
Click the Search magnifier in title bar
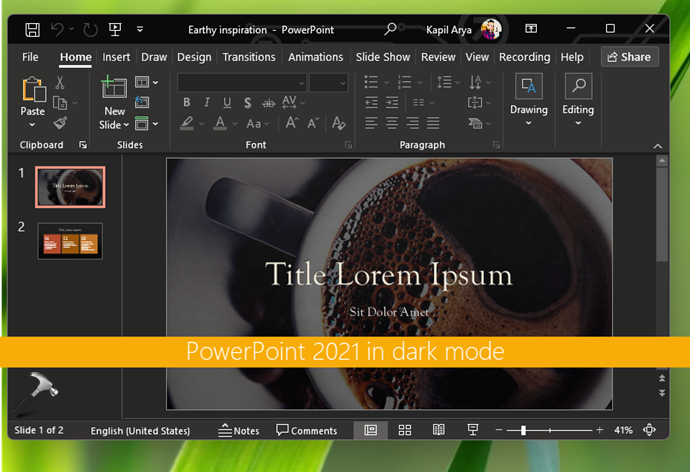click(x=390, y=29)
